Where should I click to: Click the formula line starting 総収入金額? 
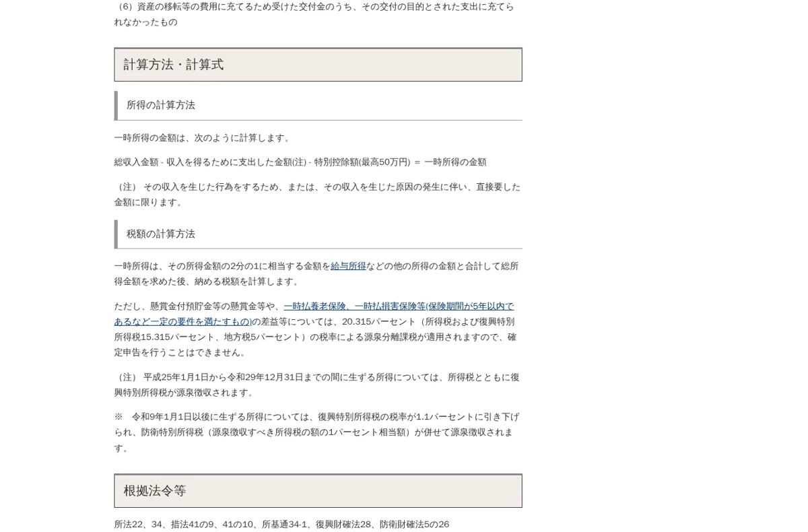[300, 162]
